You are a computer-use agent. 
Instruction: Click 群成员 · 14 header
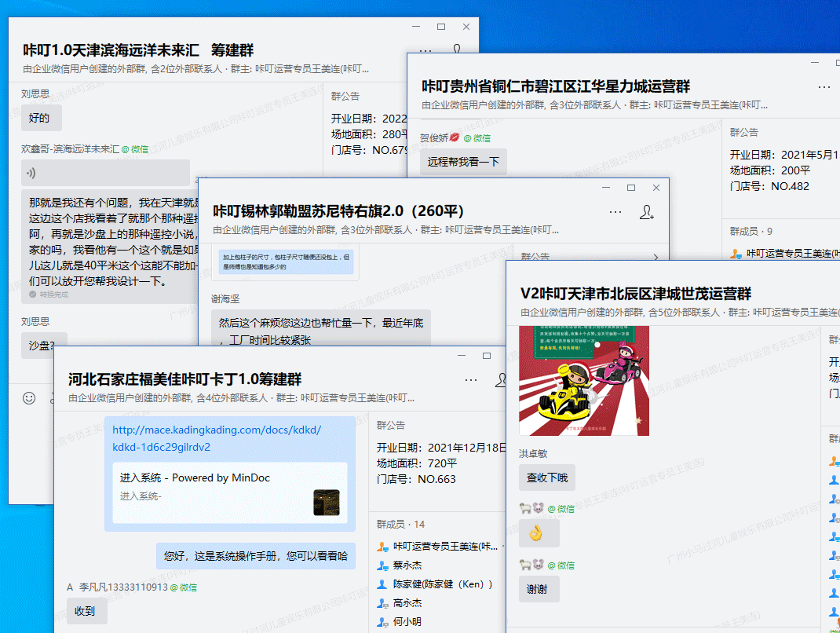pyautogui.click(x=400, y=524)
